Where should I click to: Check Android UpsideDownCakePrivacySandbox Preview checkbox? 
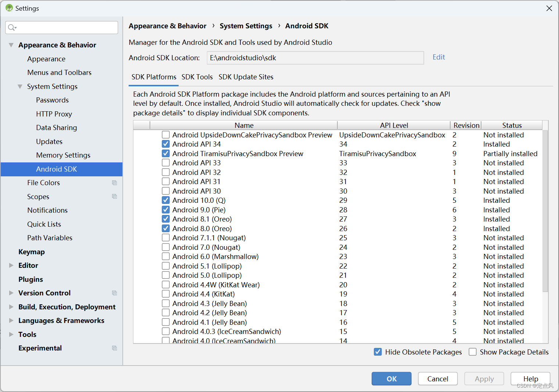[x=166, y=135]
